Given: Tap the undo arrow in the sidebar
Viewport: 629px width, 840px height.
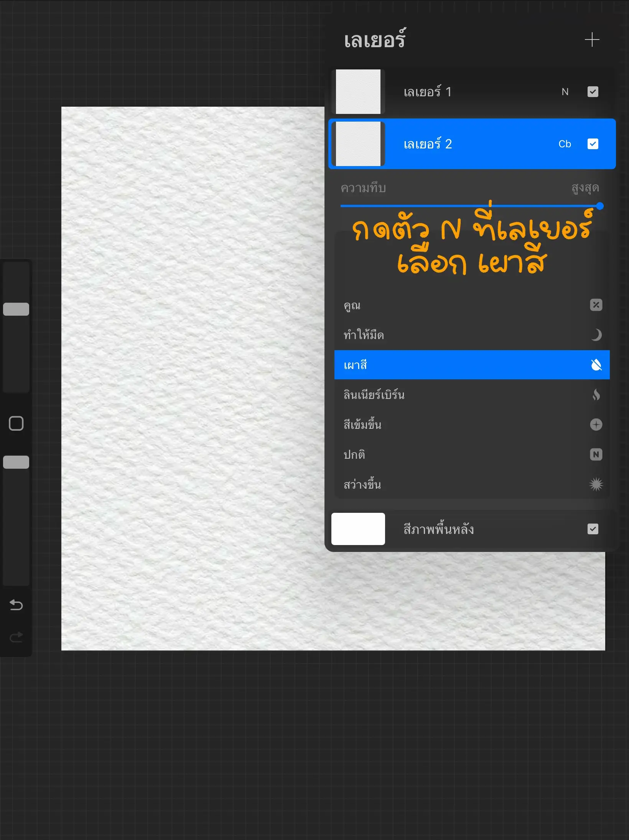Looking at the screenshot, I should (16, 605).
